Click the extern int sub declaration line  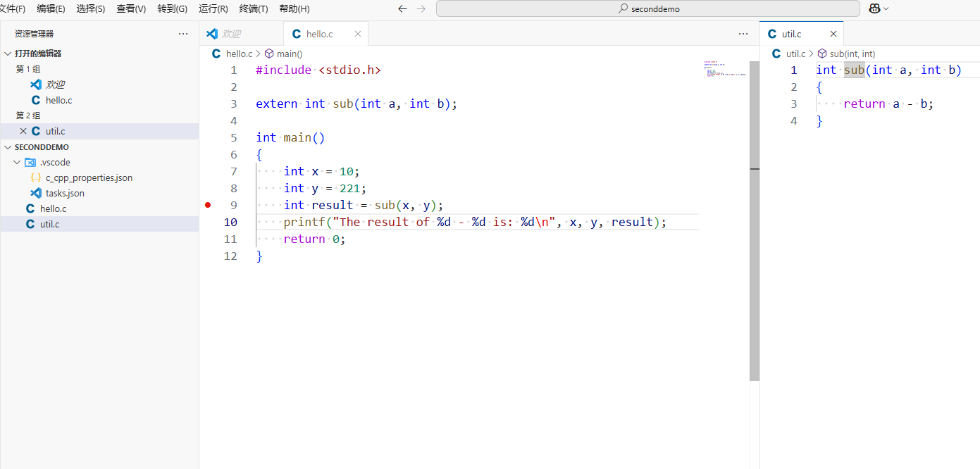356,104
